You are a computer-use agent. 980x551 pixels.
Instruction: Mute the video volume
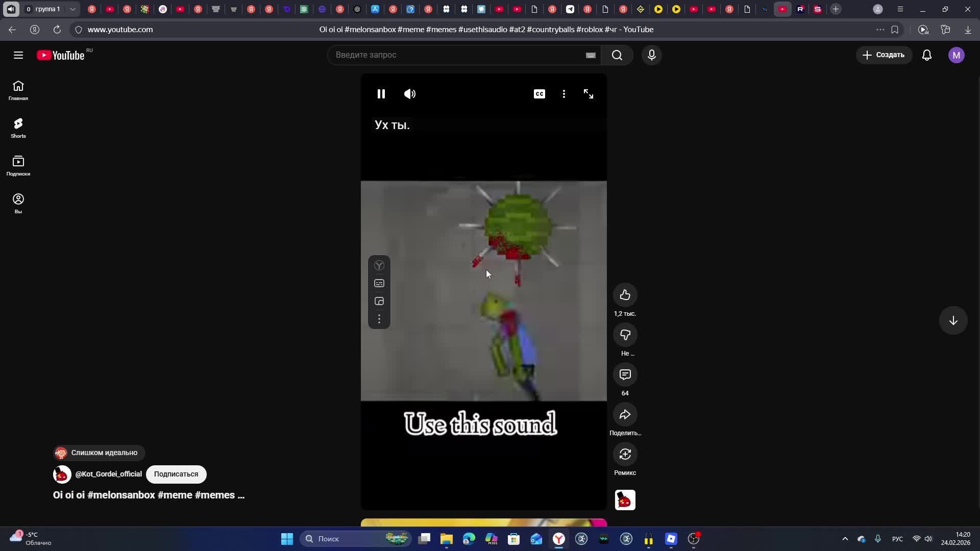click(410, 94)
